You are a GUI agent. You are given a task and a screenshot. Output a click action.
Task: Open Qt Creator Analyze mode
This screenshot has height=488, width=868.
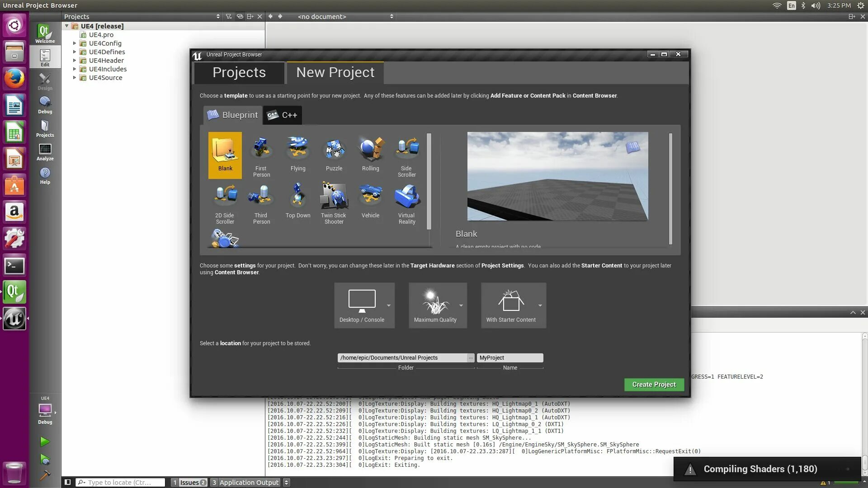click(x=45, y=152)
